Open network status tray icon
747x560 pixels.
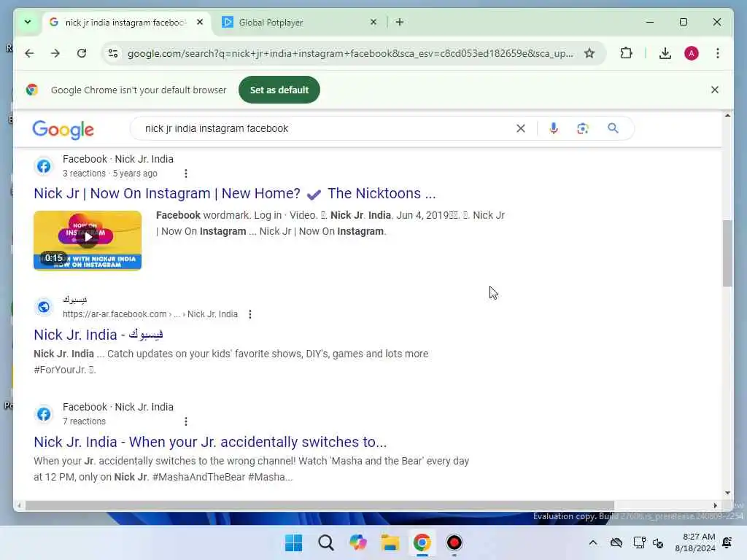tap(639, 542)
